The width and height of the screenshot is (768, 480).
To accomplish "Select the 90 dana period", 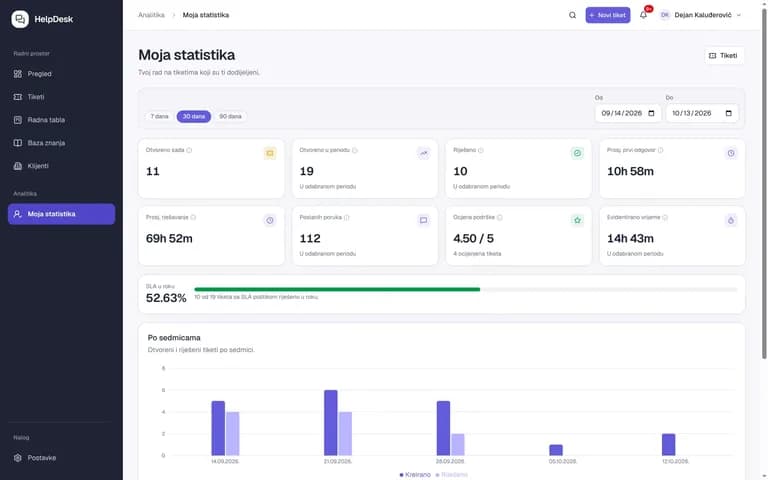I will pyautogui.click(x=230, y=117).
